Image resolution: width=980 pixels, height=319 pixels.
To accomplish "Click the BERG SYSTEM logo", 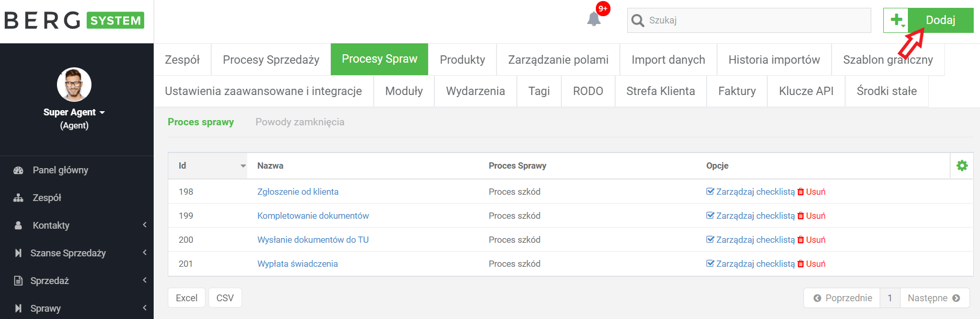I will (74, 20).
